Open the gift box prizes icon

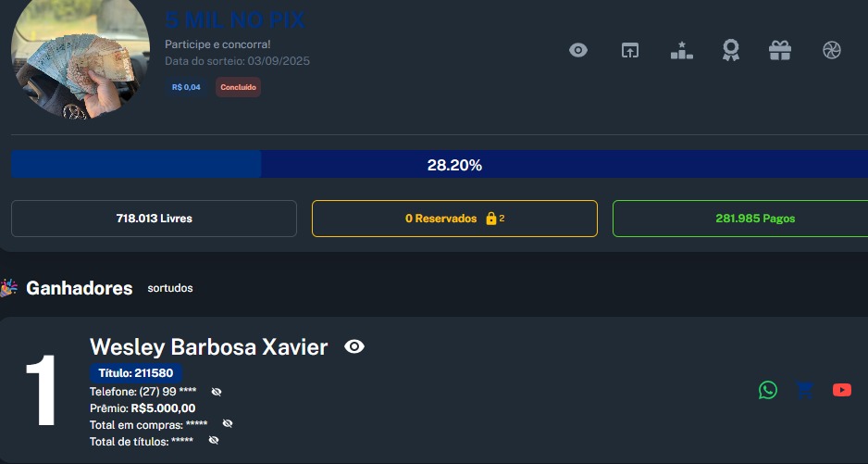pos(780,51)
